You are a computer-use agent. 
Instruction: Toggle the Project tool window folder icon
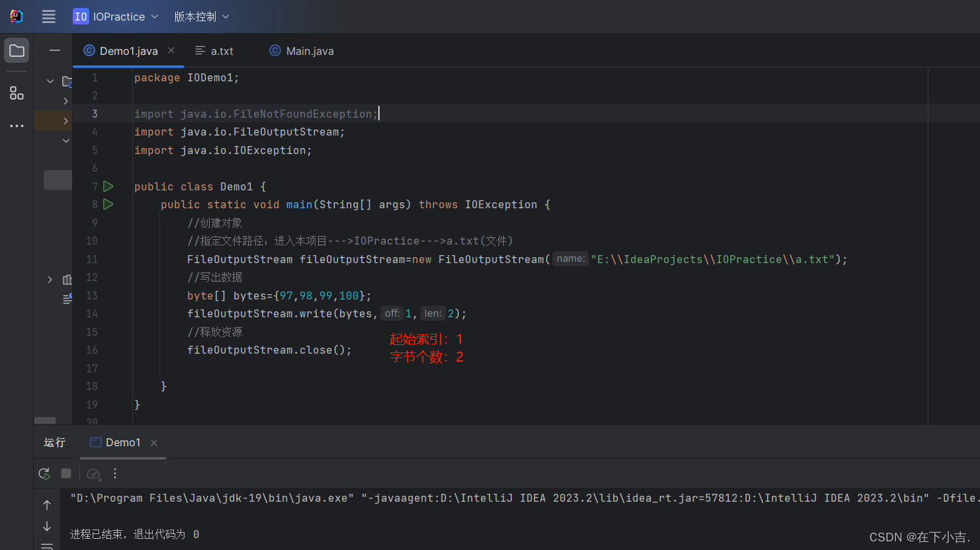[17, 51]
